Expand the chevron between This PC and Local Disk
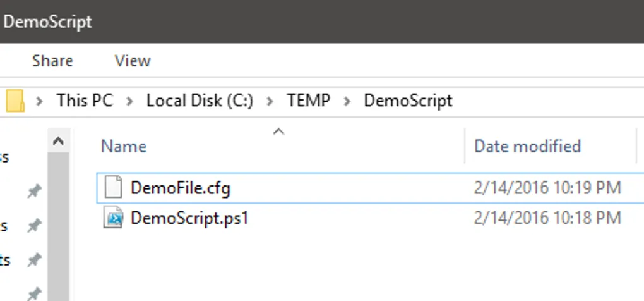Screen dimensions: 644x301 [130, 101]
